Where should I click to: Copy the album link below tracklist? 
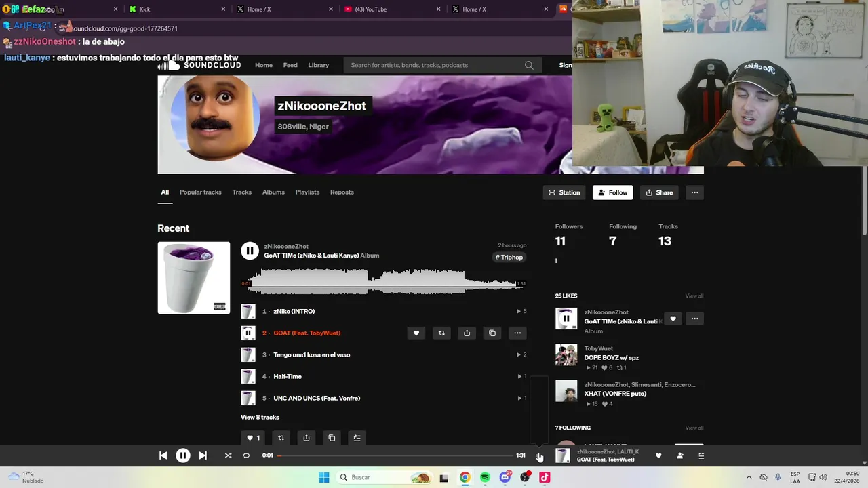(x=332, y=438)
